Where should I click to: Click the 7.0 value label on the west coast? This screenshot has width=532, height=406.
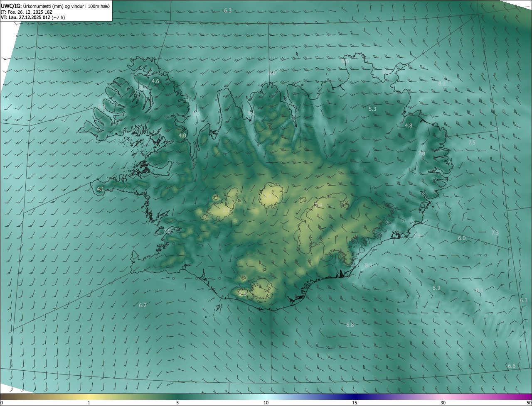pyautogui.click(x=167, y=231)
